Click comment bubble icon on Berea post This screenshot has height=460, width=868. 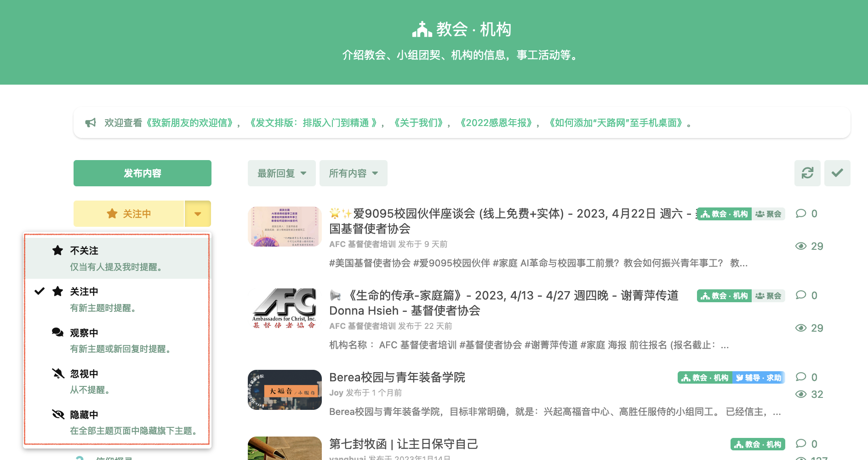(x=801, y=377)
